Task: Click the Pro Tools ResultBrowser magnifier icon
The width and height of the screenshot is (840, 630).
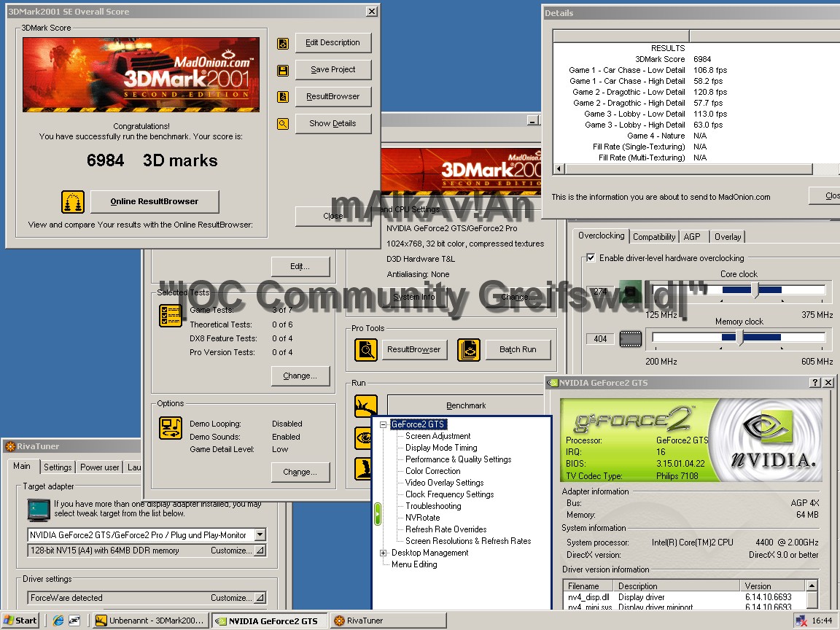Action: [366, 350]
